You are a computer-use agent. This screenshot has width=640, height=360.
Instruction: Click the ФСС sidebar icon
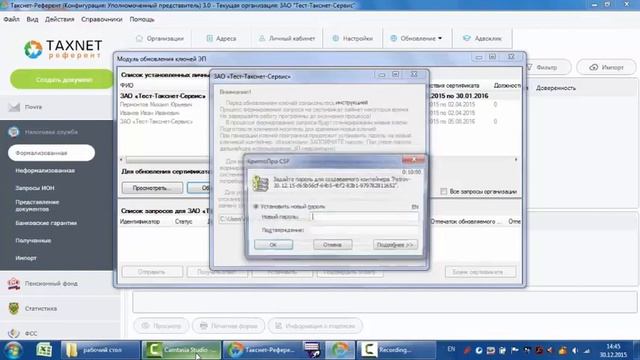14,333
